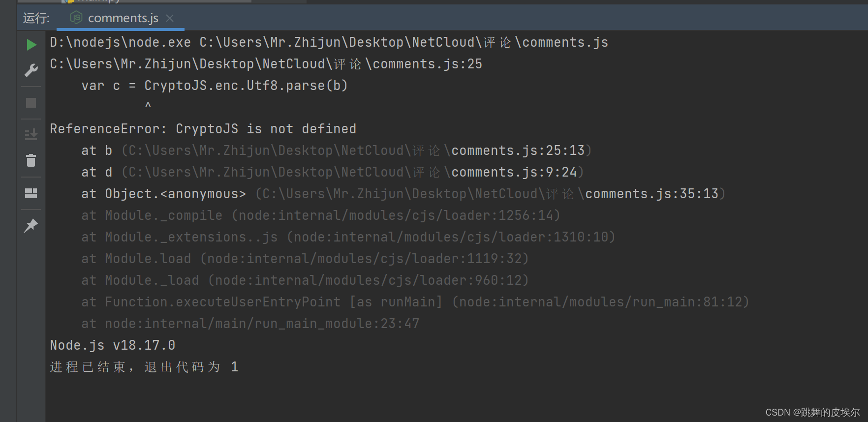Stop the process with the square icon
This screenshot has width=868, height=422.
(31, 103)
